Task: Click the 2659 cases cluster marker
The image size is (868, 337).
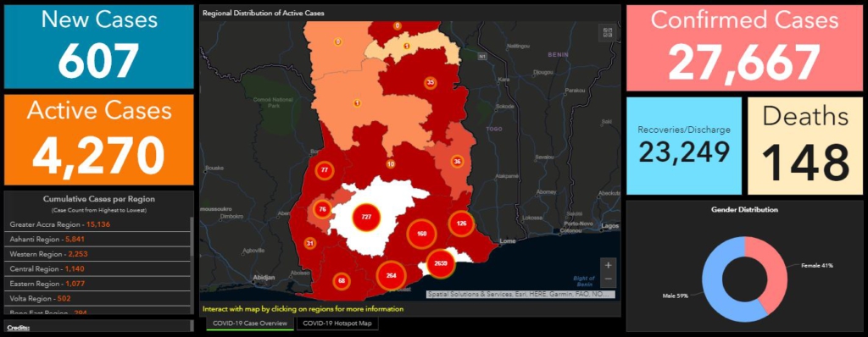Action: pos(441,262)
